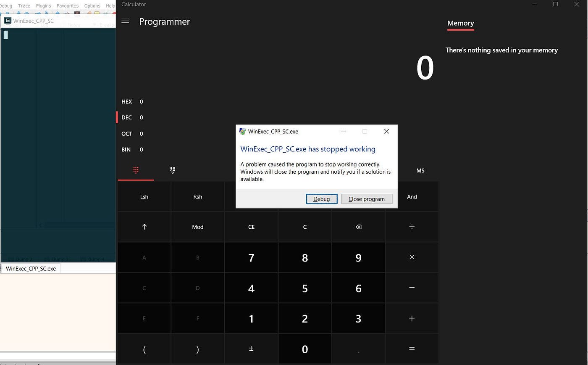Click 'There's nothing saved in your memory' text
588x365 pixels.
pos(501,50)
